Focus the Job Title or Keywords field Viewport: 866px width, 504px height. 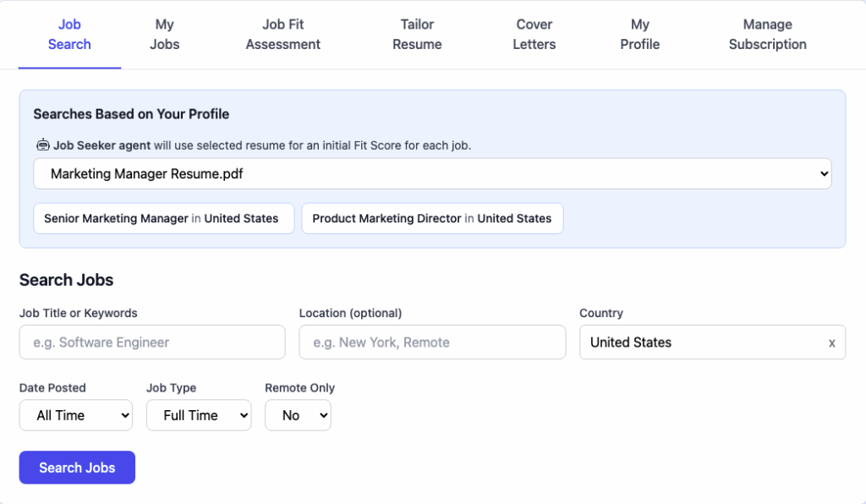click(x=152, y=342)
